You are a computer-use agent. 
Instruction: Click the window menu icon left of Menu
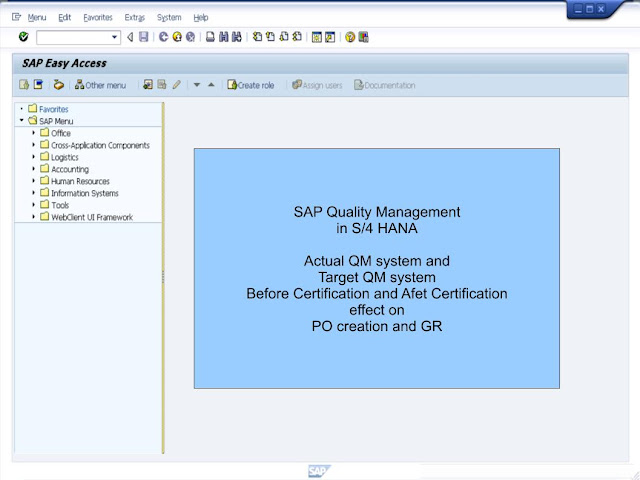tap(16, 17)
